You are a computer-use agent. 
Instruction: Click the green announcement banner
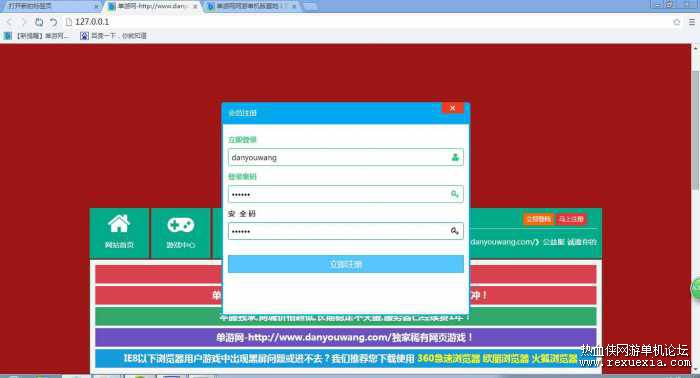pyautogui.click(x=346, y=316)
